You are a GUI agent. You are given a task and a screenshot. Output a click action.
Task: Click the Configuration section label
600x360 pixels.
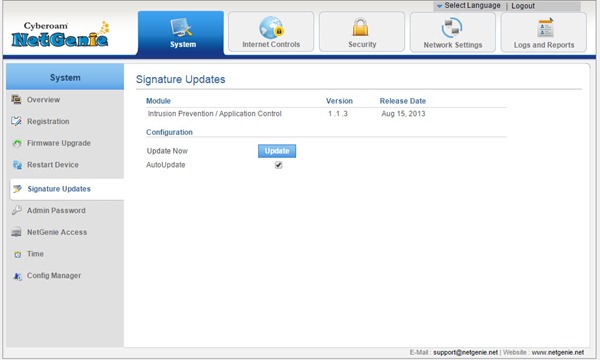point(169,132)
